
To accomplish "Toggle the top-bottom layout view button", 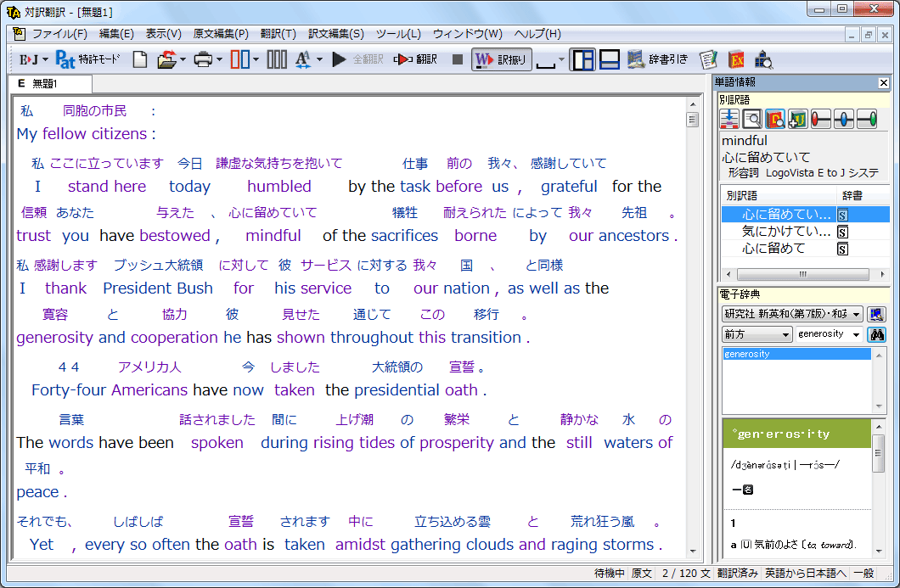I will click(609, 59).
